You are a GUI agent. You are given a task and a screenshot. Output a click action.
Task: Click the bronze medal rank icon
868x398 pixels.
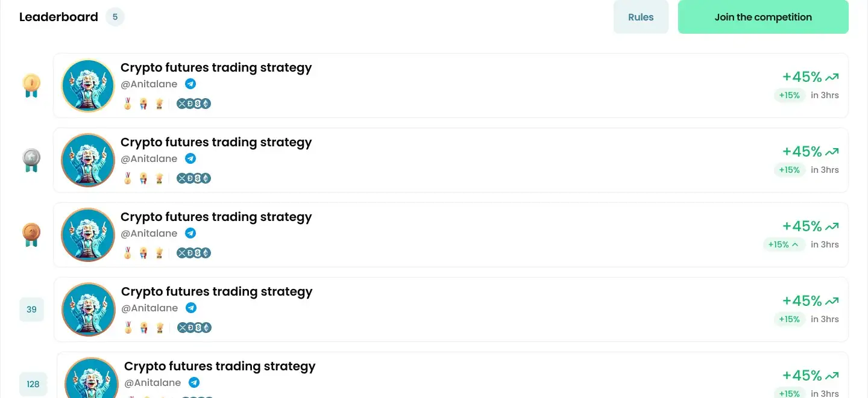[x=31, y=234]
